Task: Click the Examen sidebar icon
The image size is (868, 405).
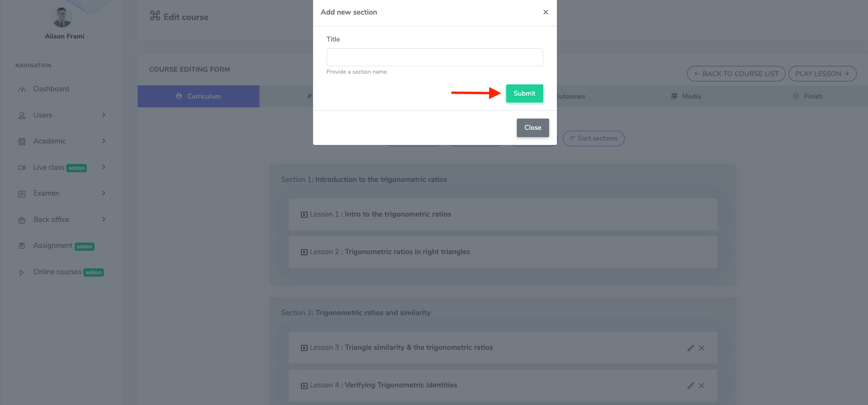Action: click(x=22, y=194)
